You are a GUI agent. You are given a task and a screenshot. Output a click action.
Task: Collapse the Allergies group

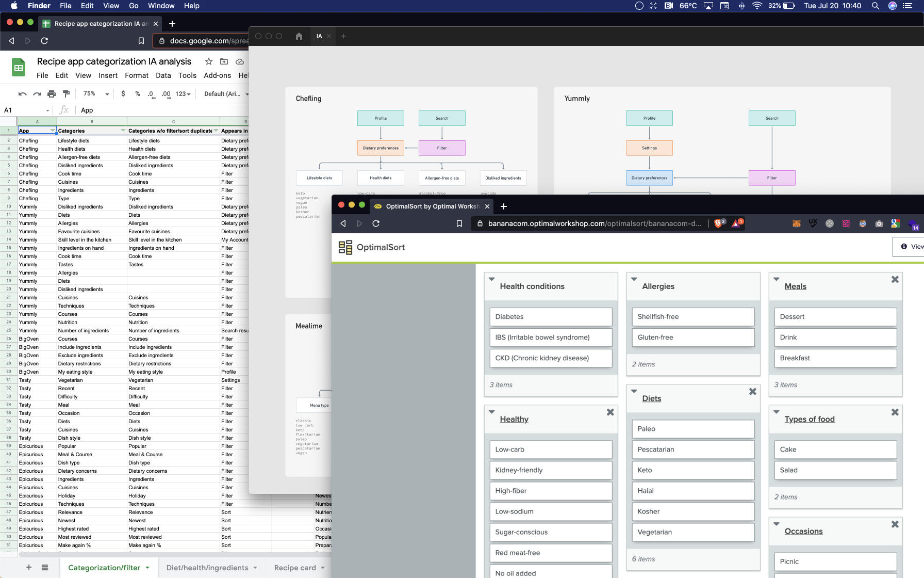point(634,279)
